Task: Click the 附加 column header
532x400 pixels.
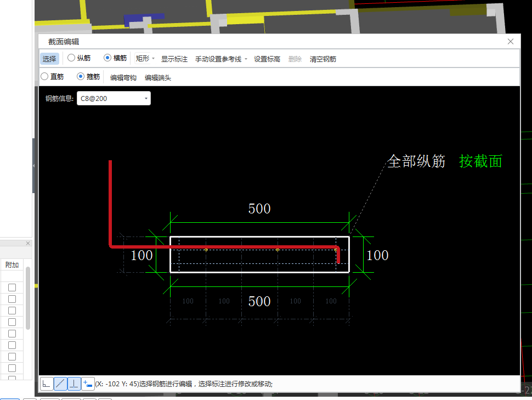Action: (x=12, y=265)
